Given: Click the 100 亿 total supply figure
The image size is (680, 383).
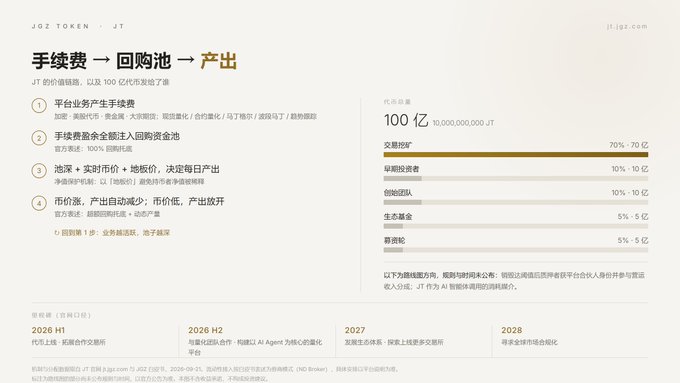Looking at the screenshot, I should 406,120.
